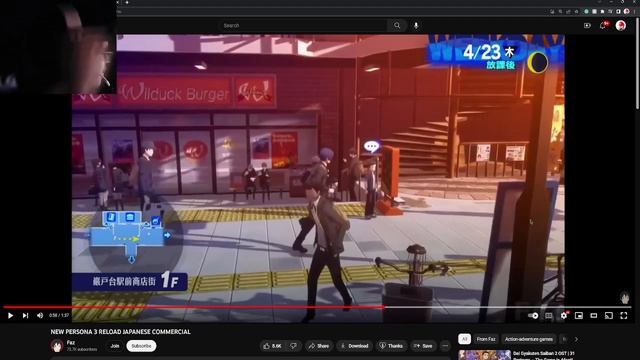
Task: Click the channel watermark in the video corner
Action: pos(625,298)
